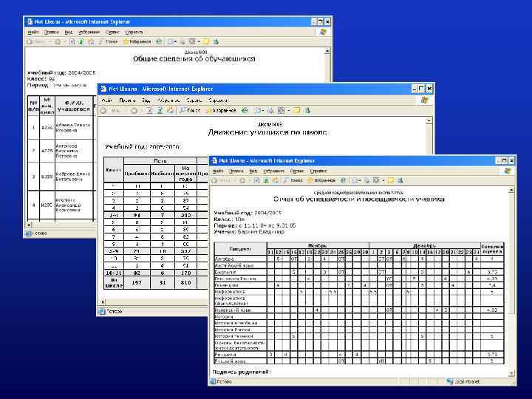Click Mail icon in performance report window toolbar
Screen dimensions: 532x399
[x=355, y=180]
